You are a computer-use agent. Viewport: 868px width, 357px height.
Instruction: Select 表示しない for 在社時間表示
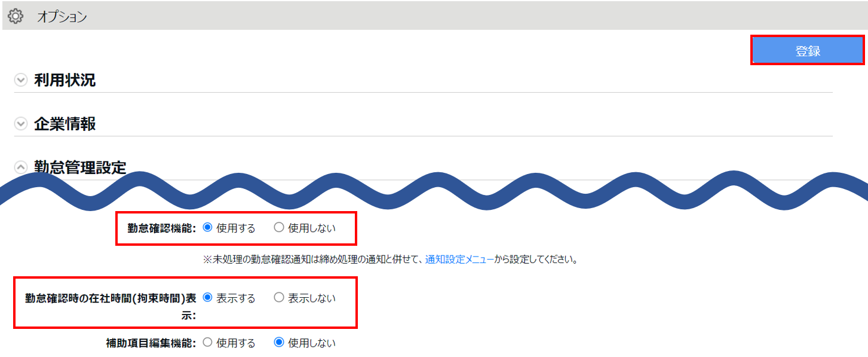tap(278, 298)
